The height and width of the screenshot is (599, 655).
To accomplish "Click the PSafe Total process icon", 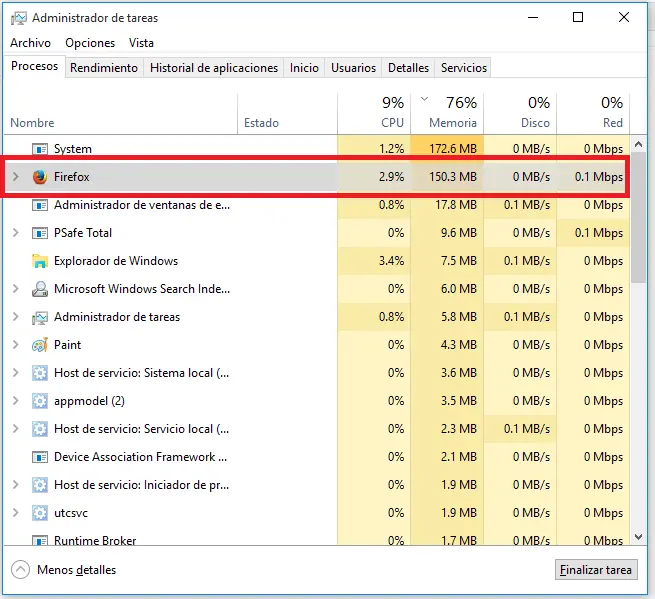I will click(x=40, y=233).
